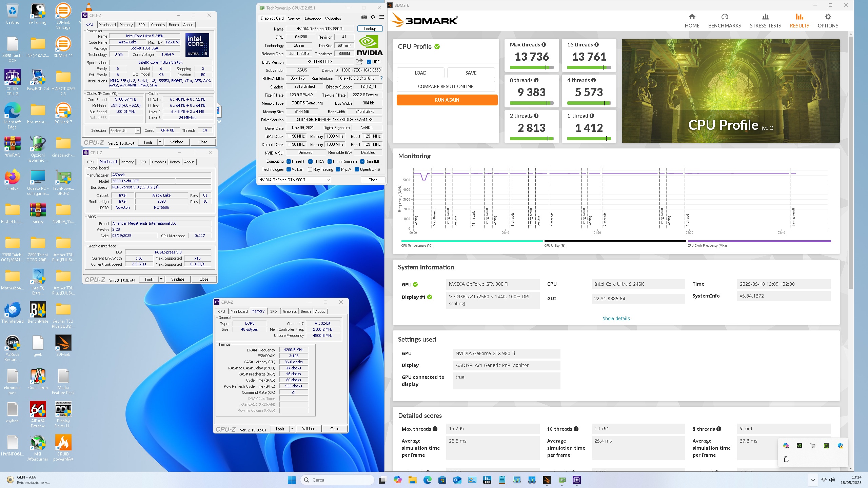Click the BIOS export share icon in GPU-Z
Image resolution: width=868 pixels, height=488 pixels.
click(x=359, y=62)
